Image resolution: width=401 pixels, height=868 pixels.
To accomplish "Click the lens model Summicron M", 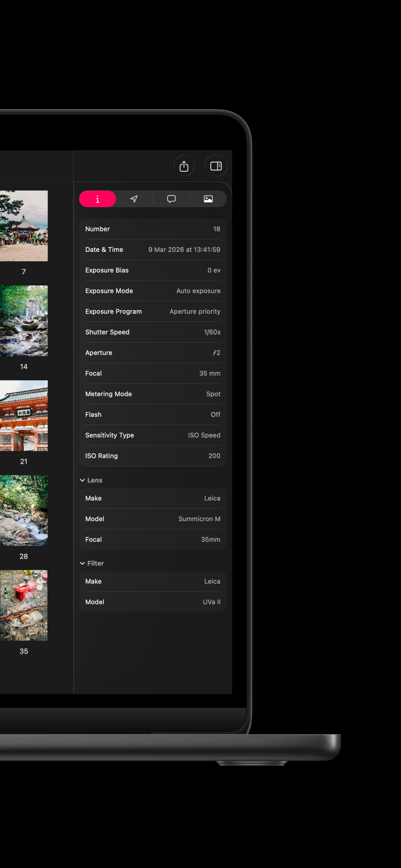I will (200, 519).
